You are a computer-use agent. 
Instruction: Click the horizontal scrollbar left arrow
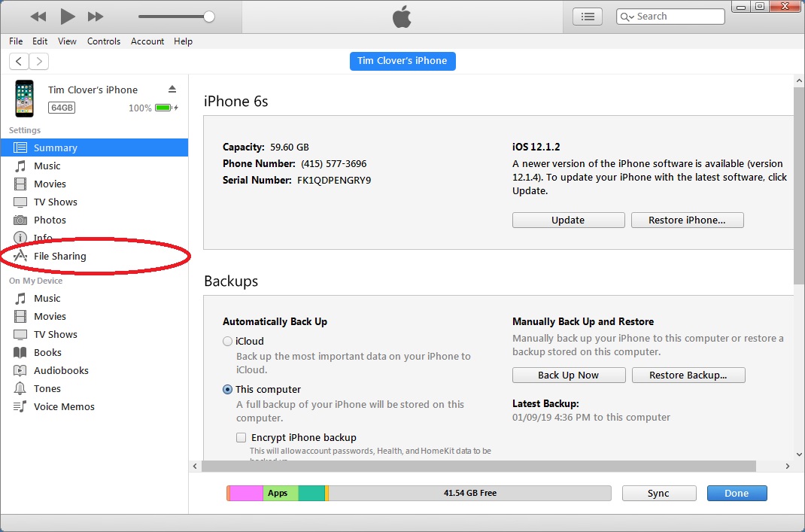(195, 466)
